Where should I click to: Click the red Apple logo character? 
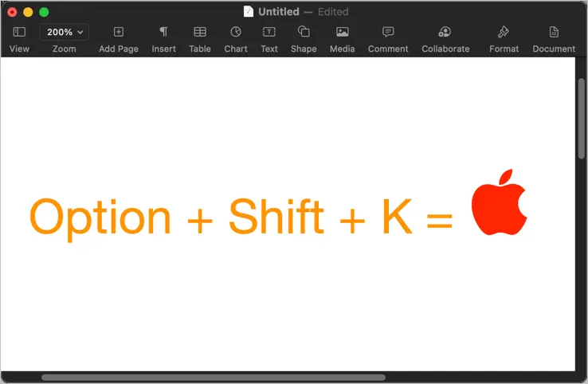pos(499,202)
